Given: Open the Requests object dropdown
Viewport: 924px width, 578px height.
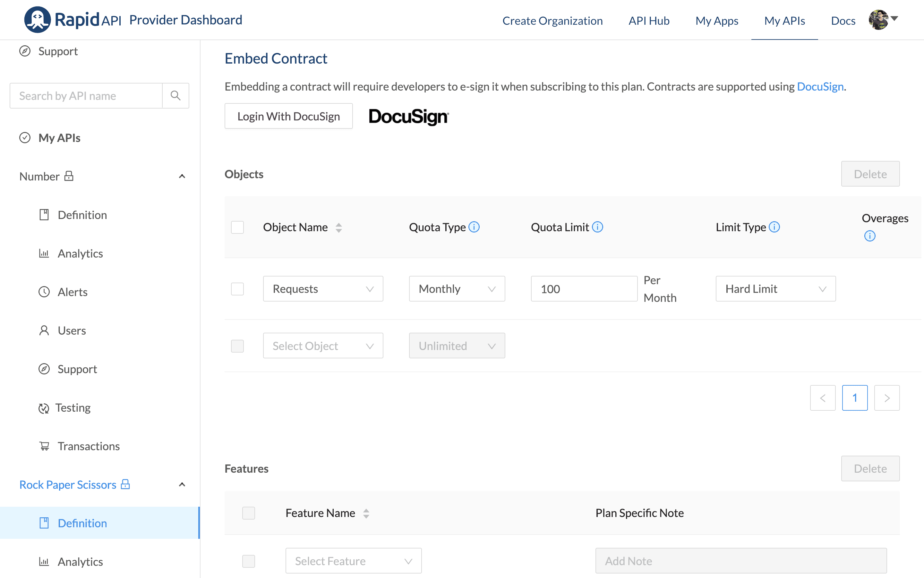Looking at the screenshot, I should [323, 289].
